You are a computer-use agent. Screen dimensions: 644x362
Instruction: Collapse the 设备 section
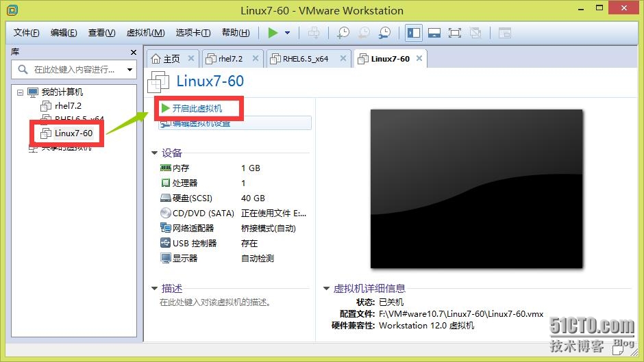tap(154, 153)
